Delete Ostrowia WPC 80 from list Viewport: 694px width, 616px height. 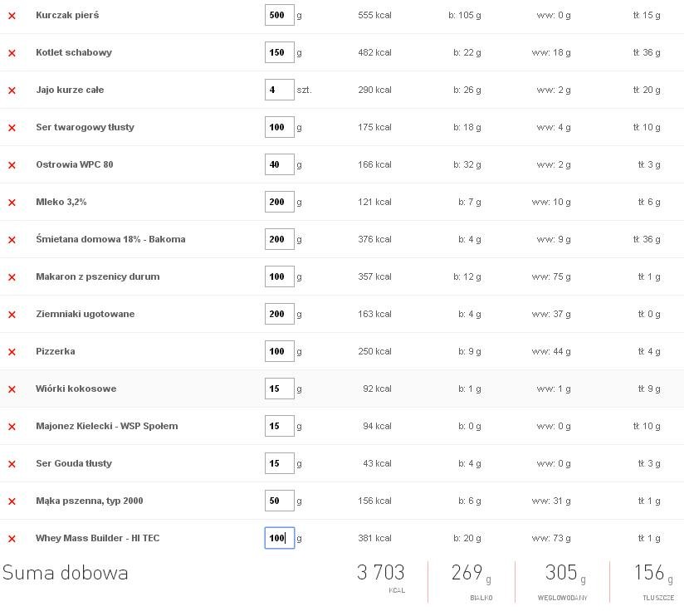[x=12, y=165]
